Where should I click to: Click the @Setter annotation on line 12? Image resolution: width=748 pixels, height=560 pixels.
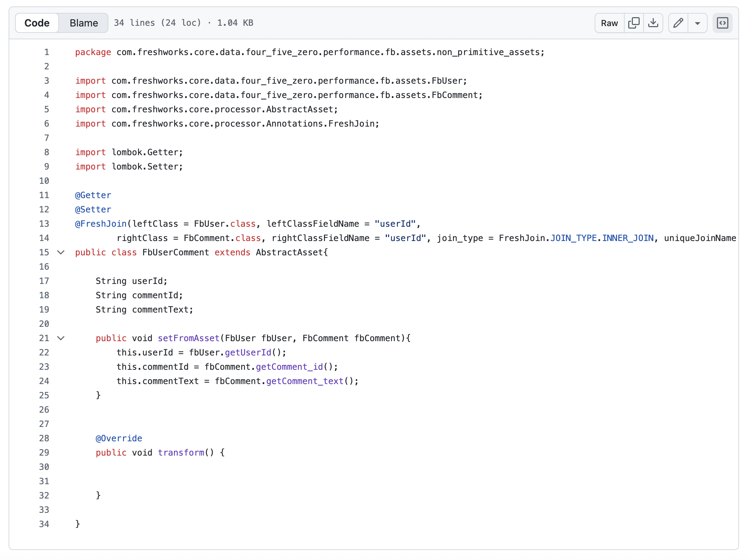pyautogui.click(x=93, y=210)
